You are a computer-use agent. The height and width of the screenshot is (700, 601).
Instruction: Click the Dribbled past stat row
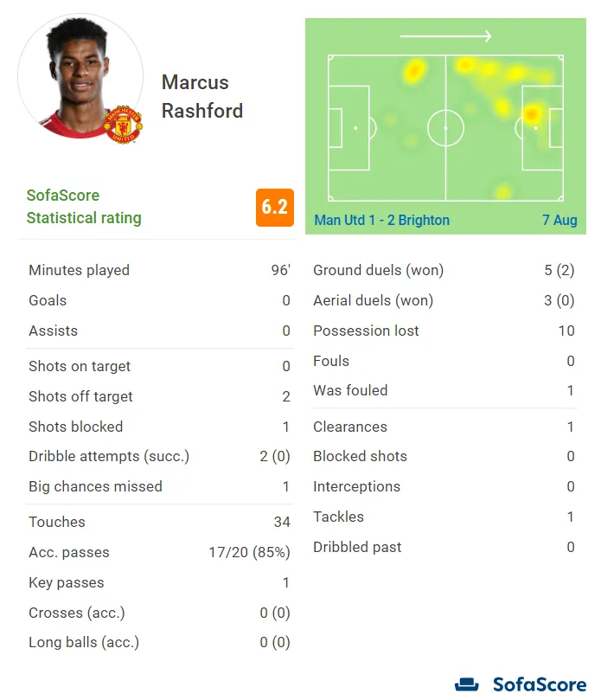tap(444, 547)
